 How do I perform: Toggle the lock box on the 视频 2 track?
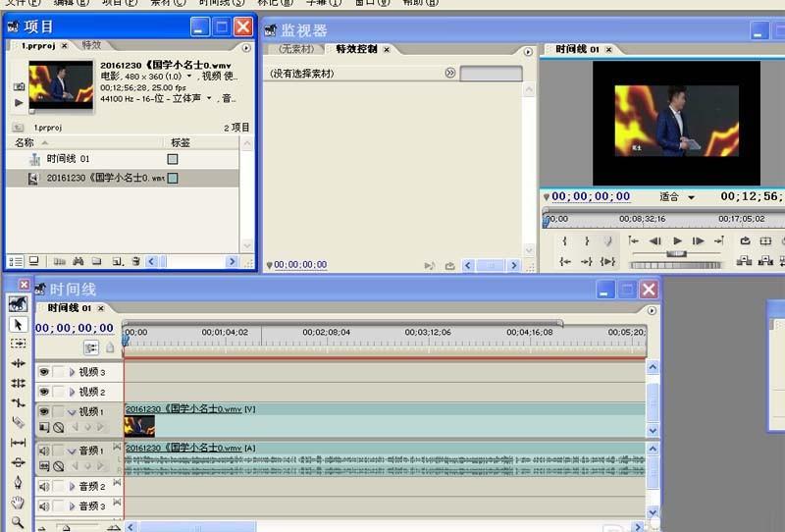coord(59,392)
